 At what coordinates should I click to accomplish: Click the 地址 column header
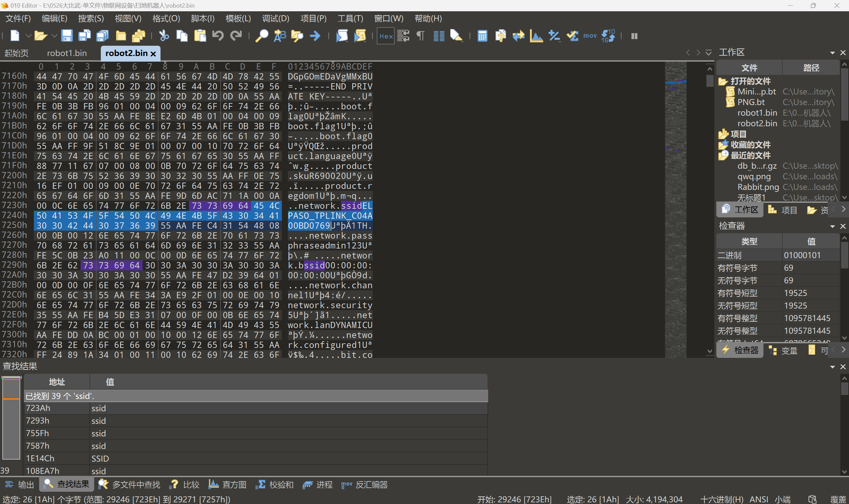pos(57,382)
